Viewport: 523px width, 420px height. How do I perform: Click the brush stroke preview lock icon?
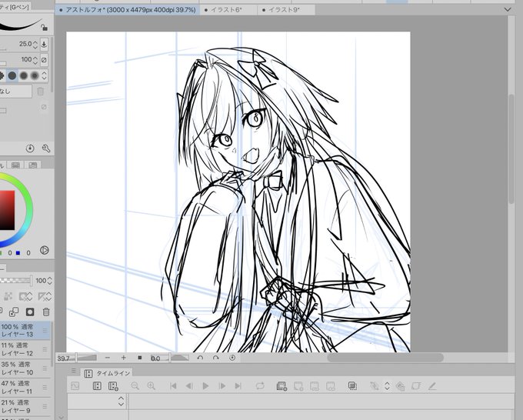(44, 27)
